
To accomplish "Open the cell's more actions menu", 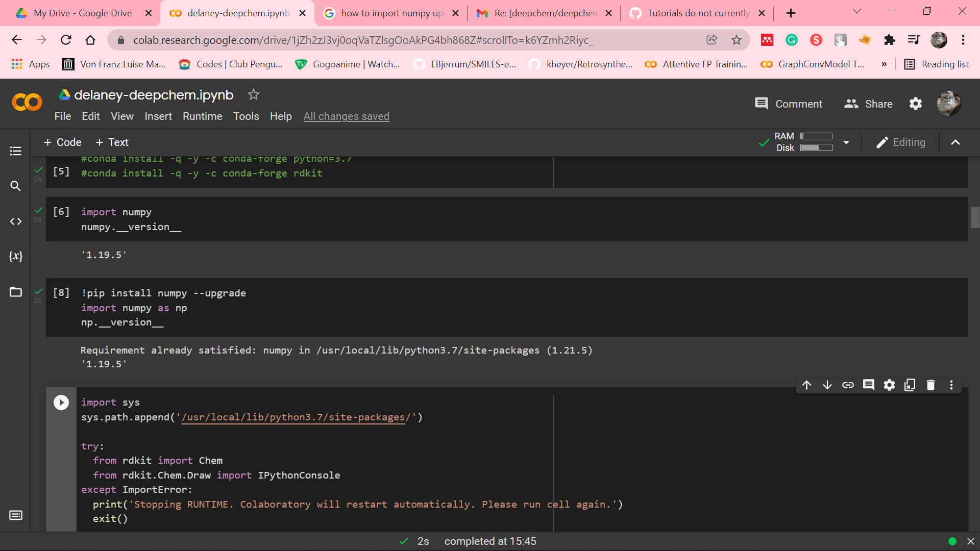I will pyautogui.click(x=951, y=385).
